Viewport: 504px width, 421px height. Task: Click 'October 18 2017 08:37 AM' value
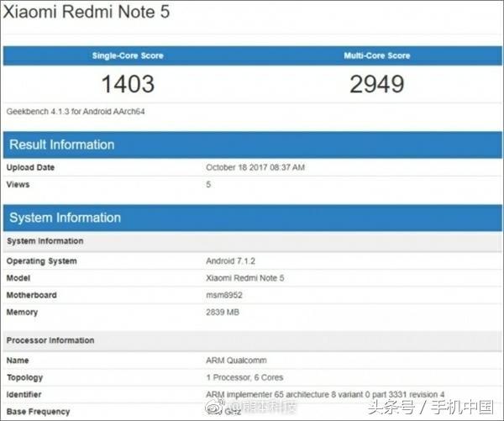(255, 167)
